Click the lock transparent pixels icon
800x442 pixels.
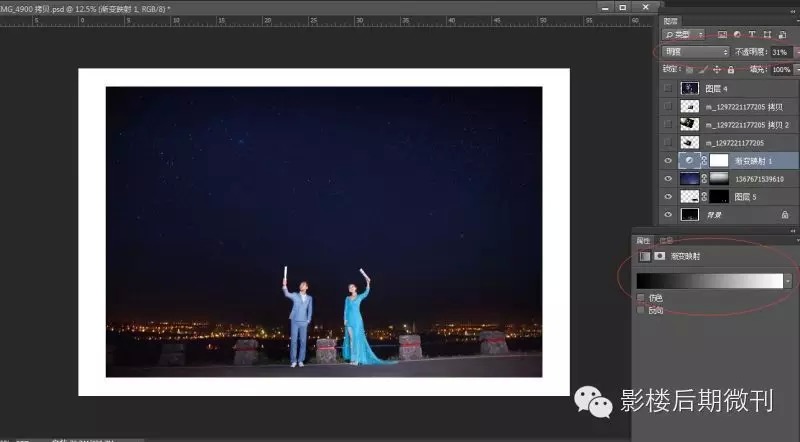pyautogui.click(x=689, y=69)
